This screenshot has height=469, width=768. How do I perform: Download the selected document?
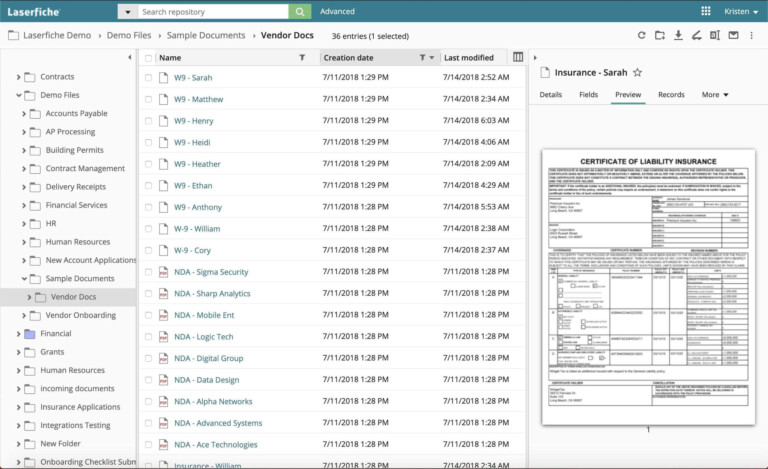tap(678, 35)
